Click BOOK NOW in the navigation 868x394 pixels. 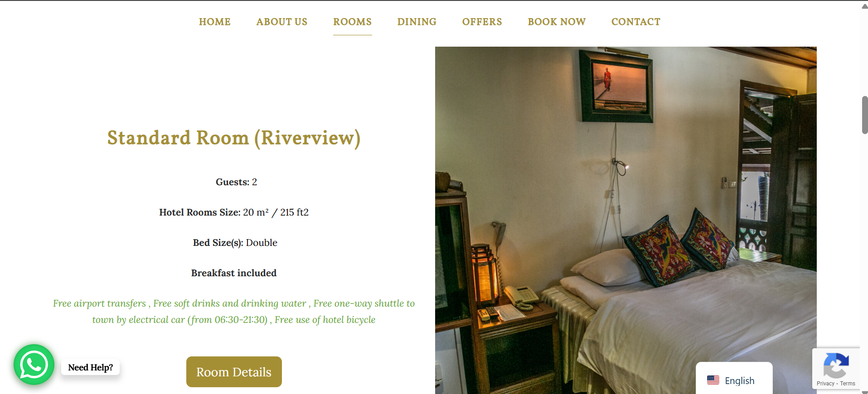click(x=557, y=22)
